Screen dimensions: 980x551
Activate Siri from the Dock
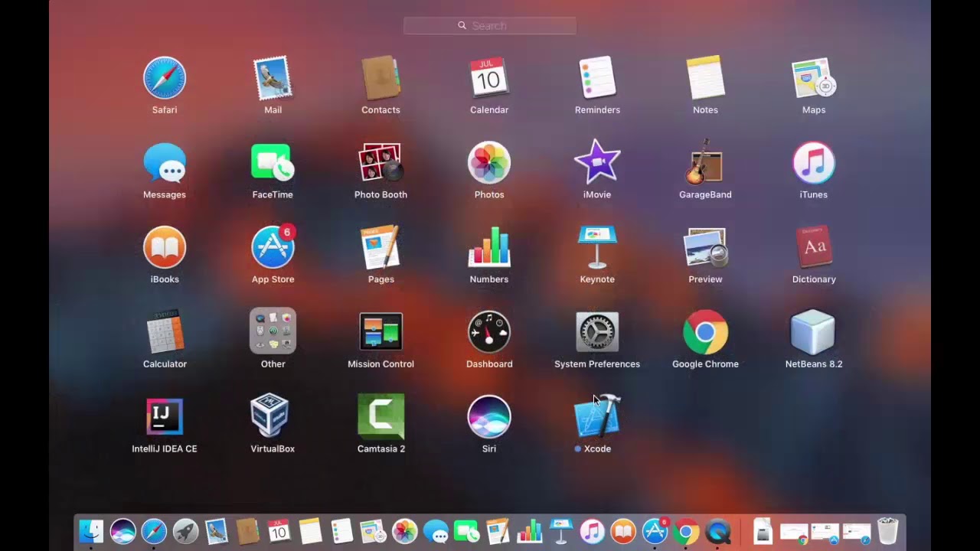(122, 531)
